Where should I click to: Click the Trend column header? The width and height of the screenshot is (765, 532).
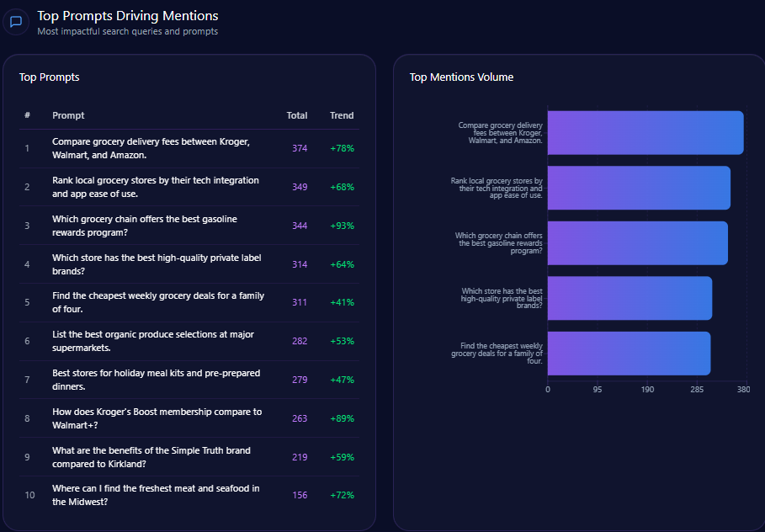[x=342, y=115]
